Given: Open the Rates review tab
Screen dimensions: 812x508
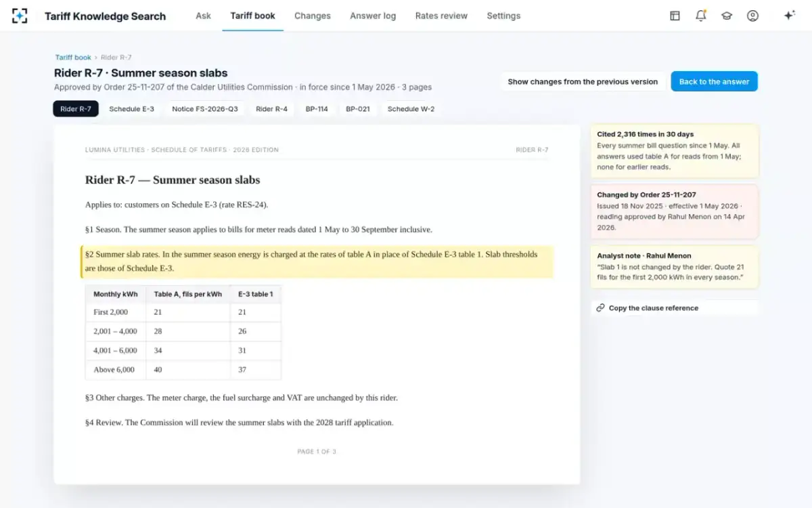Looking at the screenshot, I should tap(441, 16).
